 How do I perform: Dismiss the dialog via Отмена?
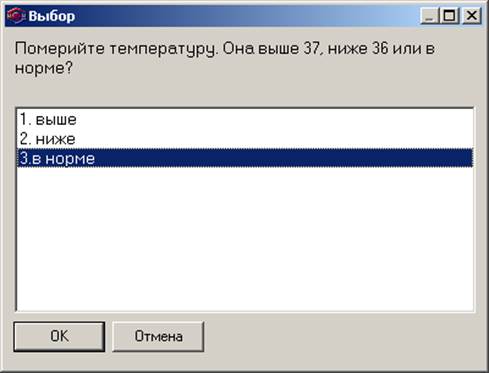tap(158, 336)
